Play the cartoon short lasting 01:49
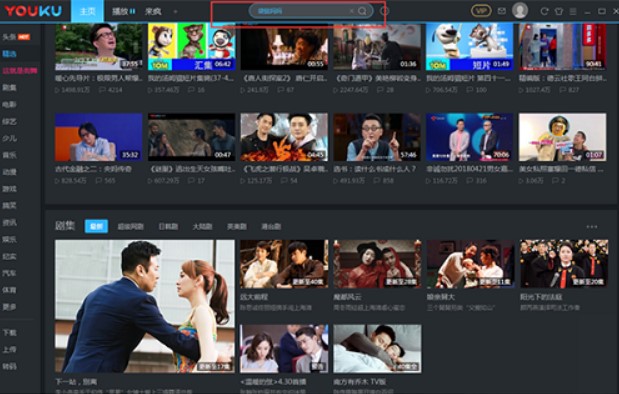Image resolution: width=619 pixels, height=394 pixels. click(470, 47)
